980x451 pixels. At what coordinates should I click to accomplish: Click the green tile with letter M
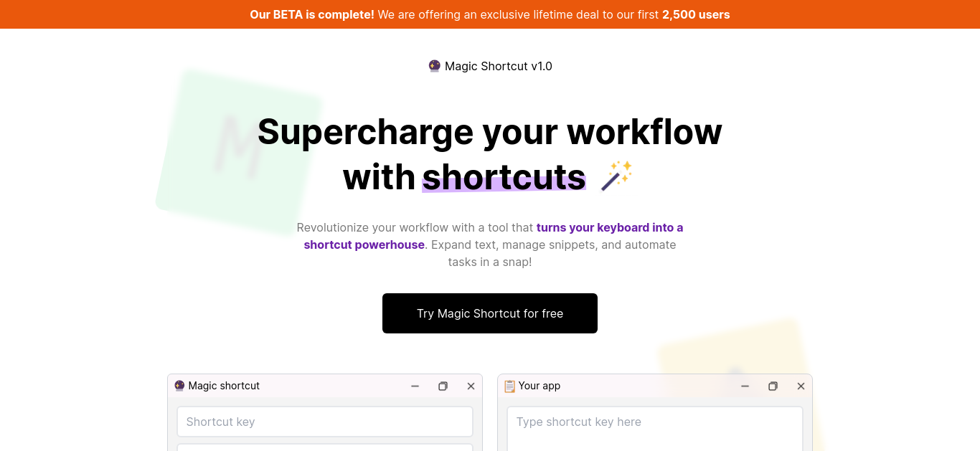pyautogui.click(x=240, y=152)
